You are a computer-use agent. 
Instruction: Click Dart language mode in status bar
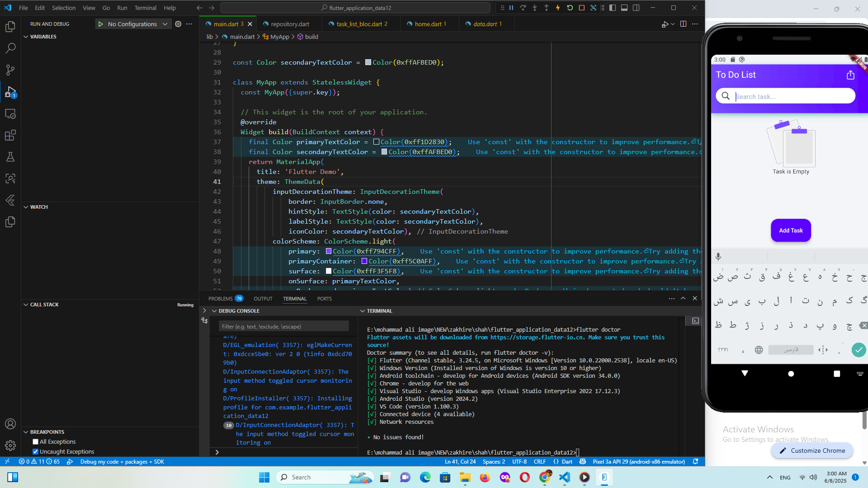coord(567,461)
